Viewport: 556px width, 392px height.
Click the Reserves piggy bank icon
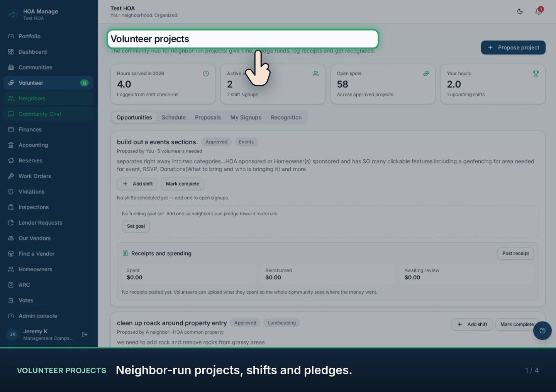pos(11,161)
